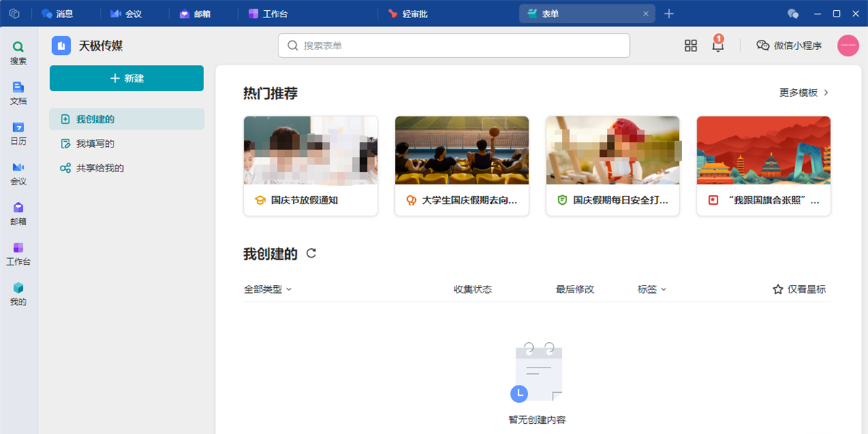
Task: Open 日历 calendar in left sidebar
Action: coord(18,132)
